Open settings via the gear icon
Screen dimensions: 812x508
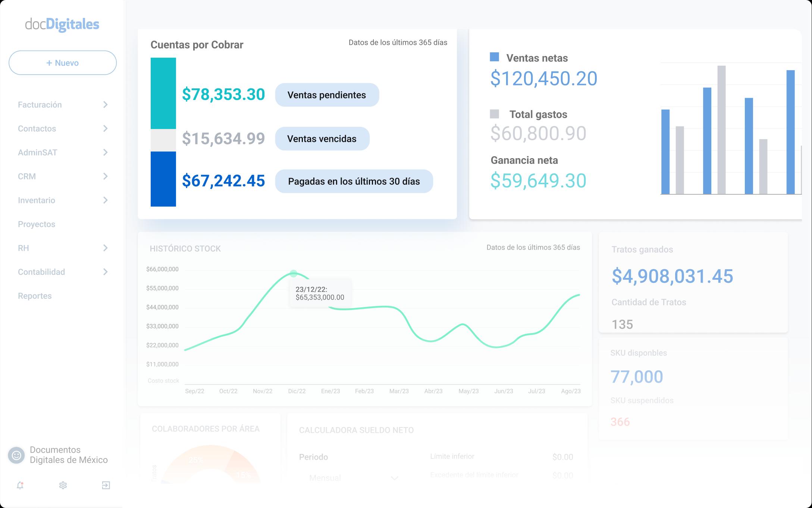tap(63, 485)
